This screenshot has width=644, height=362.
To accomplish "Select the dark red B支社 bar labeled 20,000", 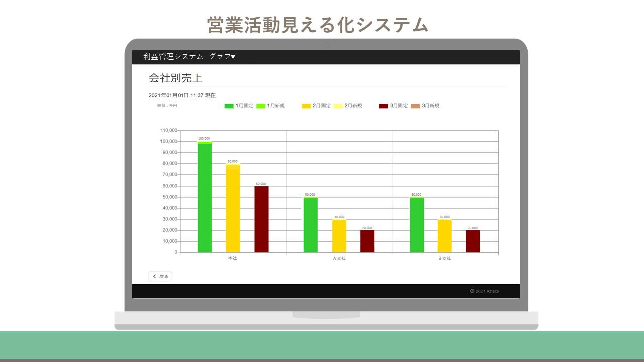I will pyautogui.click(x=473, y=241).
